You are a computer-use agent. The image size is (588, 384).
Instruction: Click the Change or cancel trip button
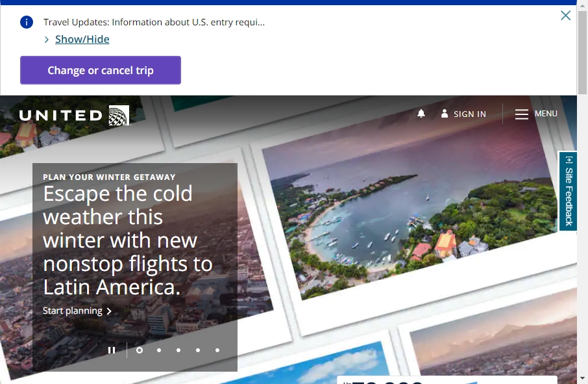click(x=100, y=70)
